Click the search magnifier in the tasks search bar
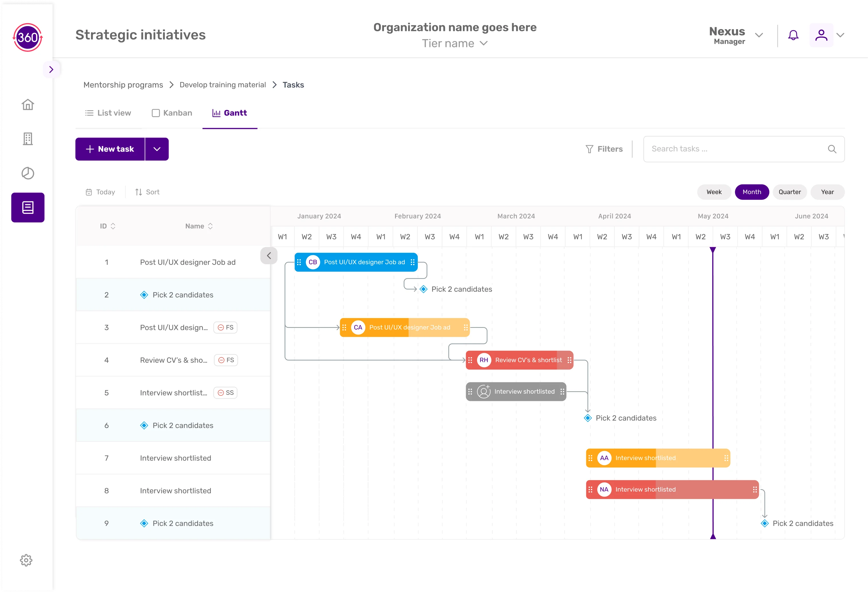Screen dimensions: 868x593 click(x=832, y=149)
